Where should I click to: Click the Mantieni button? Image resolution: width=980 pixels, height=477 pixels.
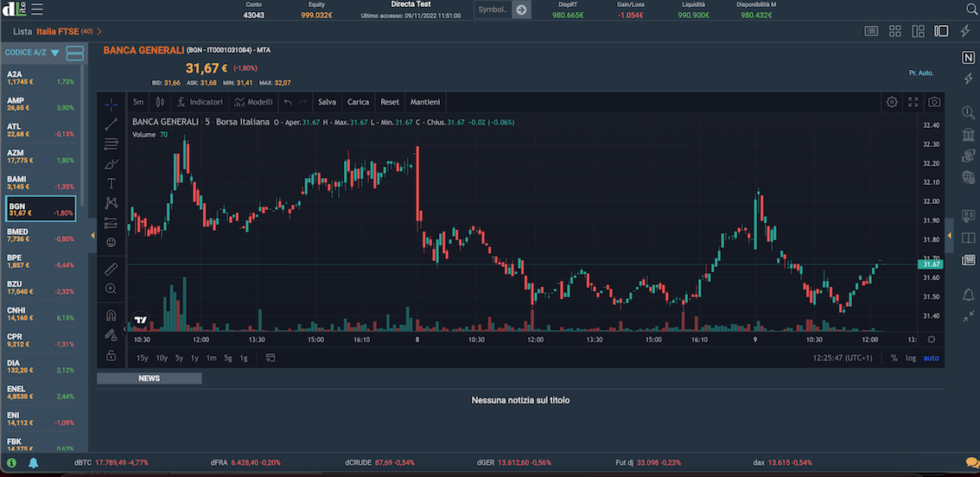pos(425,102)
